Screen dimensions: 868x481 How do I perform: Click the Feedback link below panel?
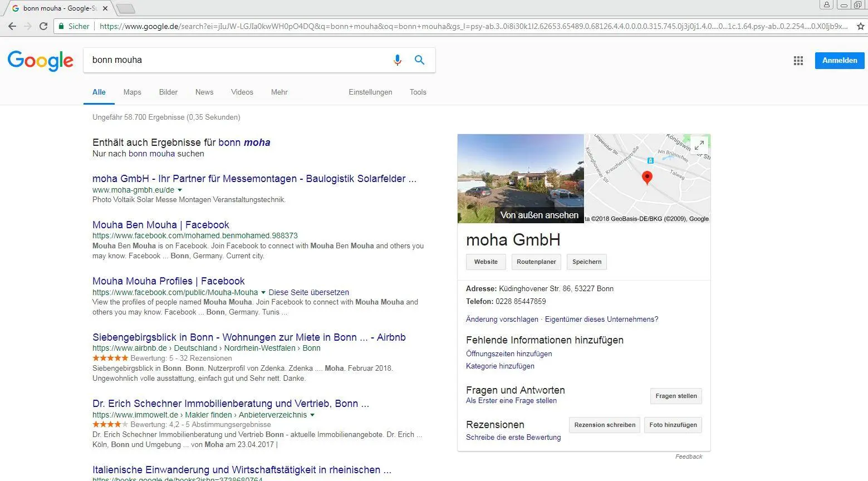click(x=689, y=457)
